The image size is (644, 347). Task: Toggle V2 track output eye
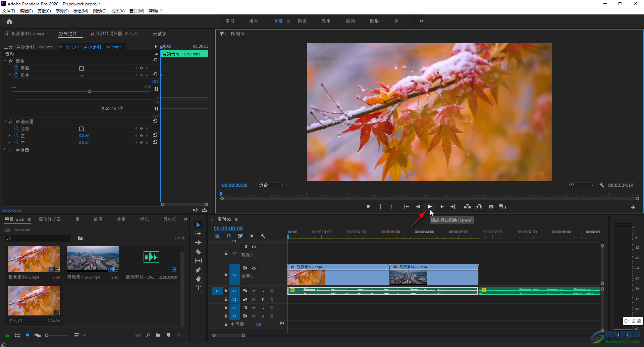pyautogui.click(x=254, y=247)
